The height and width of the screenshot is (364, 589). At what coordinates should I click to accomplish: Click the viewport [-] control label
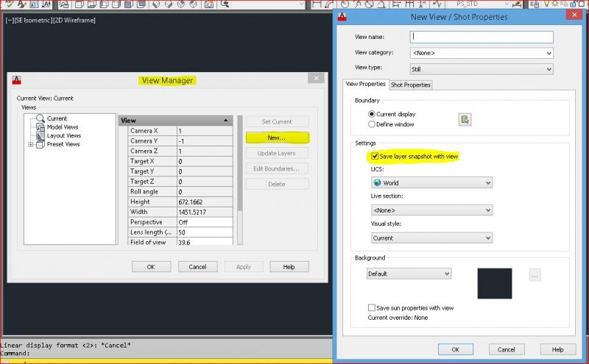(x=10, y=20)
